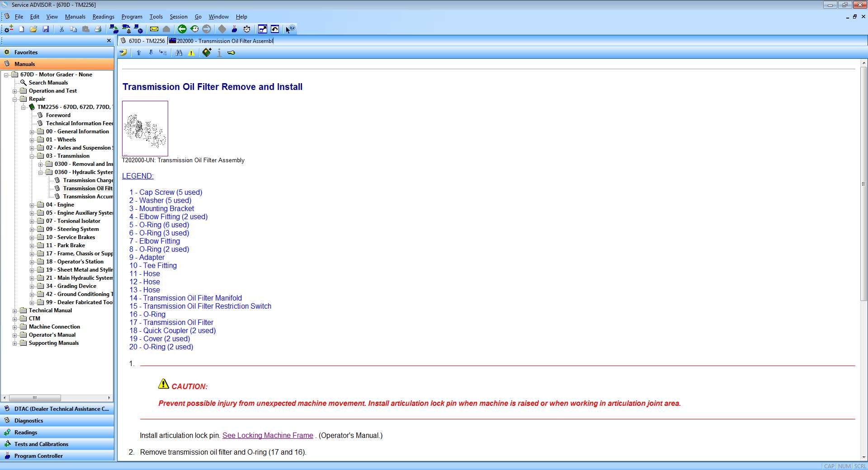Click the context help pointer icon
Viewport: 868px width, 470px height.
coord(290,29)
